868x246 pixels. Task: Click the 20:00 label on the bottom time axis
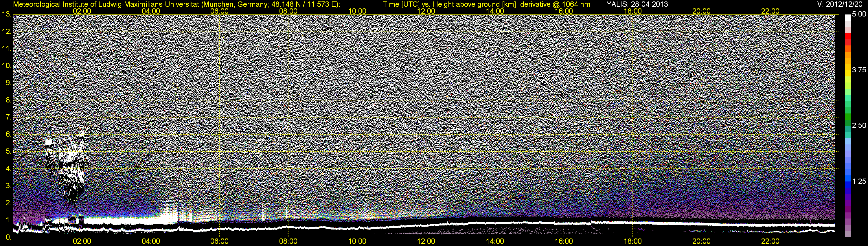point(702,242)
